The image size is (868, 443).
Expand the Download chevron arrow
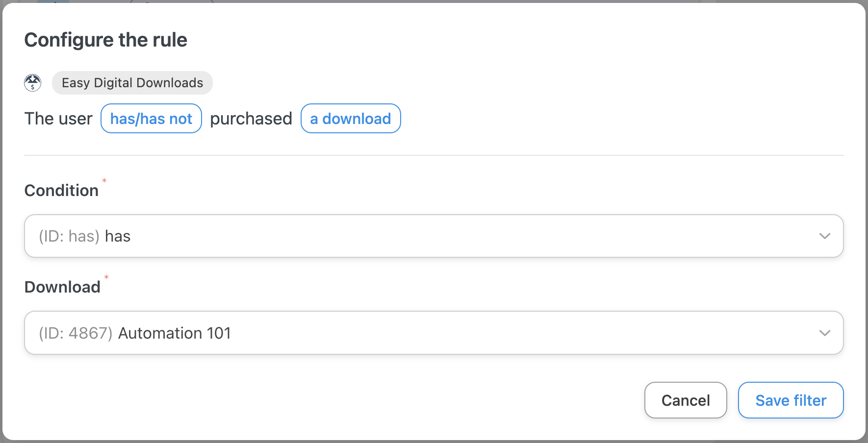(824, 333)
